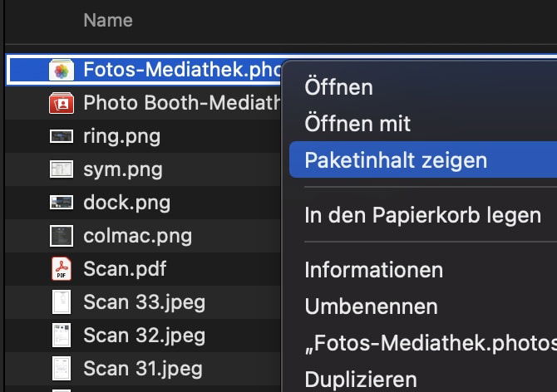Select the colmac.png file name
This screenshot has height=392, width=557.
(137, 236)
